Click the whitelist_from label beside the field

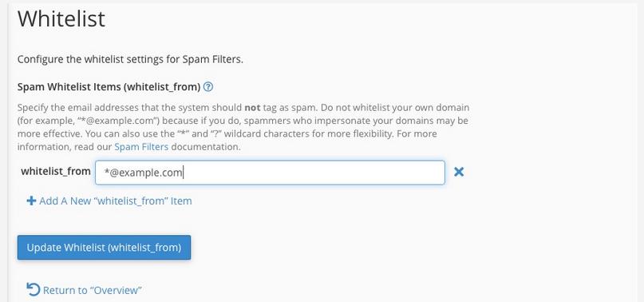56,171
